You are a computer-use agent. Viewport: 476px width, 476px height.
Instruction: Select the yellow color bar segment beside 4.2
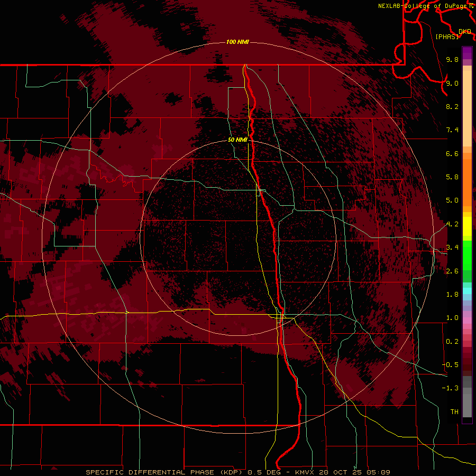click(x=467, y=226)
